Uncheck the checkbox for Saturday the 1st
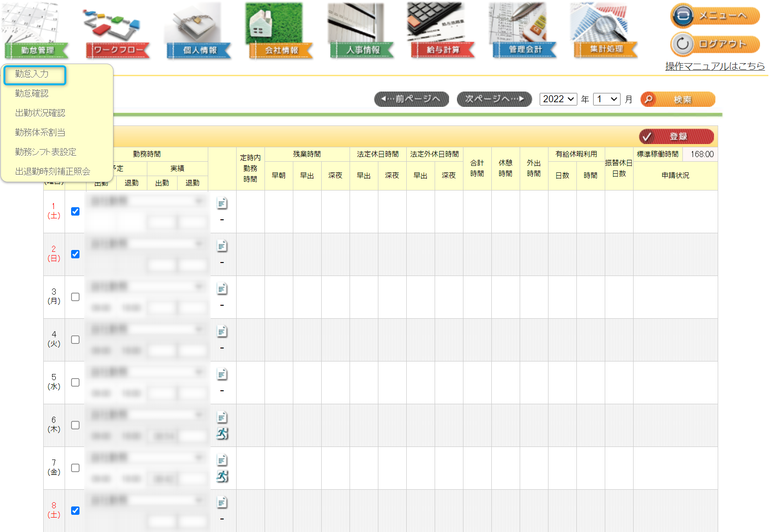The image size is (780, 532). pyautogui.click(x=75, y=211)
